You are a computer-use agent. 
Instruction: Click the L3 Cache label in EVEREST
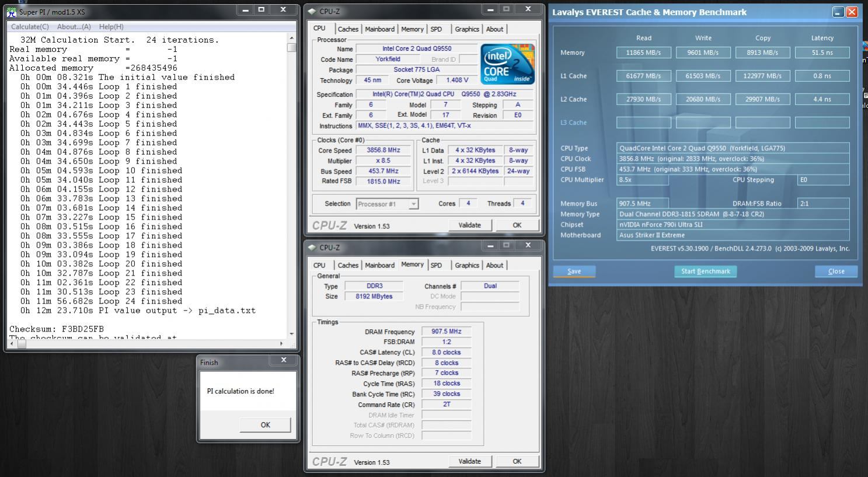click(x=573, y=123)
